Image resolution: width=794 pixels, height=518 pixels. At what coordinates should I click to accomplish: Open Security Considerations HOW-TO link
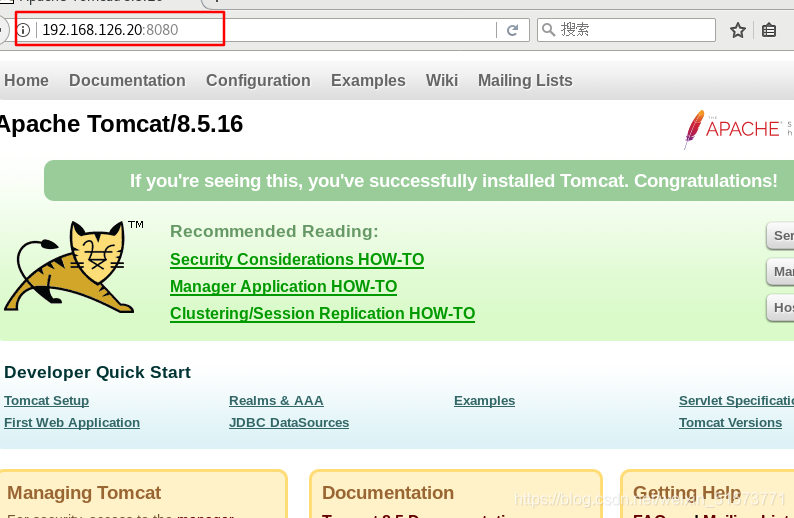297,259
